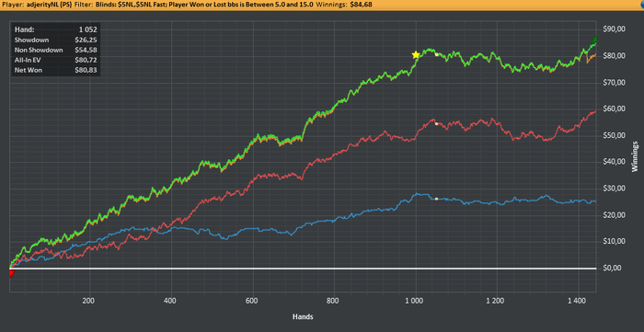644x332 pixels.
Task: Click the vertical 'Winnings' axis title
Action: (x=635, y=156)
